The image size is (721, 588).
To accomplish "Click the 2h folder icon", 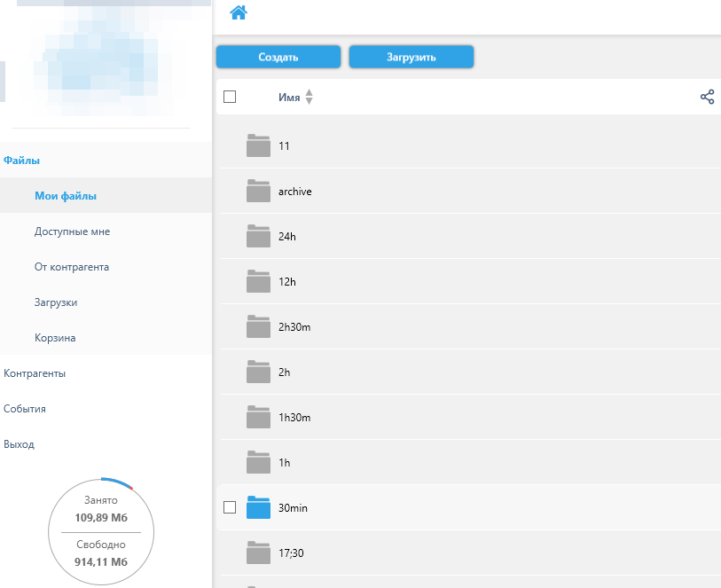I will pos(258,372).
